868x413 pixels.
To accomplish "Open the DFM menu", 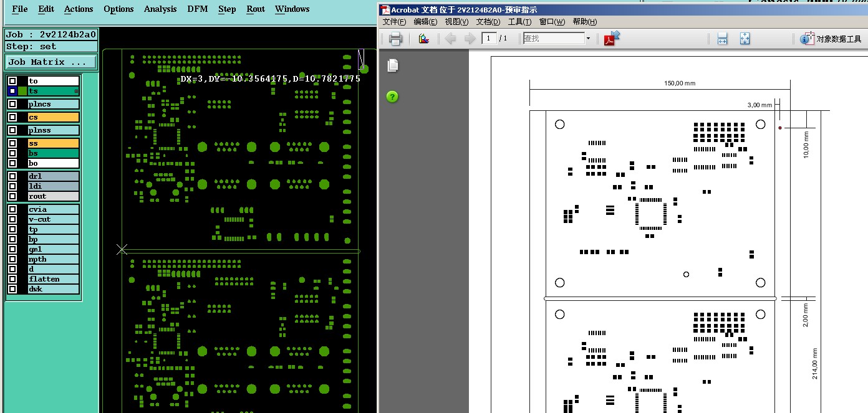I will (198, 9).
